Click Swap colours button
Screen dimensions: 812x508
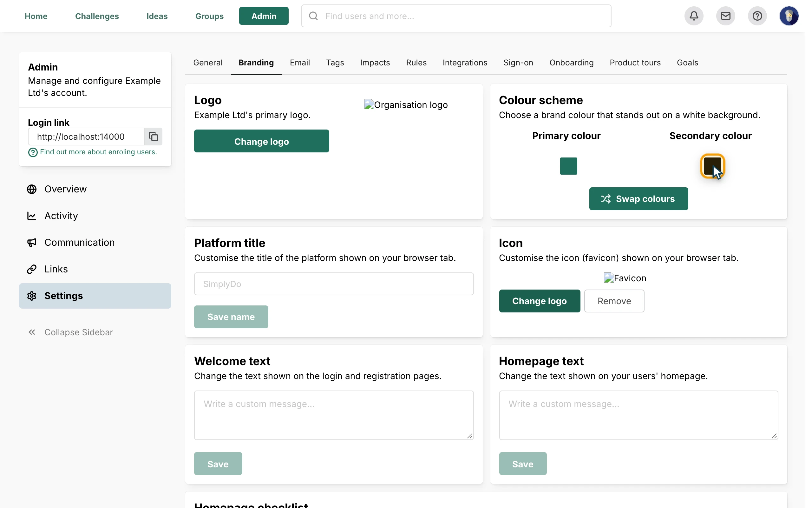coord(638,198)
